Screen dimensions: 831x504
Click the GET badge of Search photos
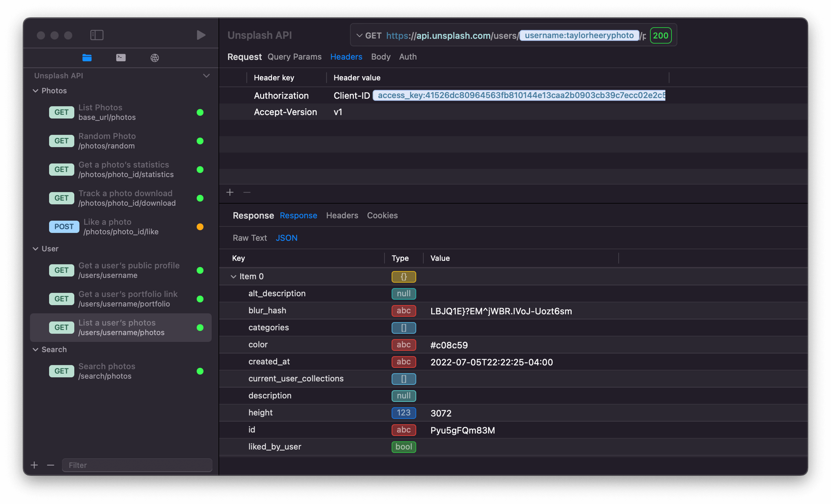point(62,371)
